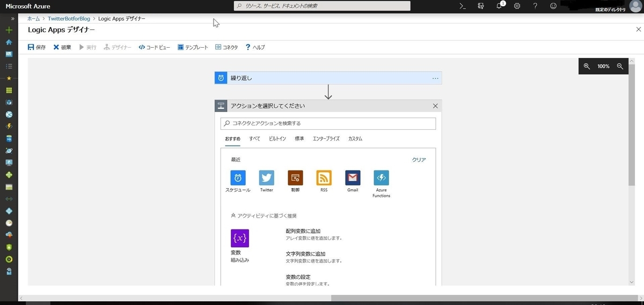Open All services list icon in sidebar
644x305 pixels.
(x=9, y=66)
